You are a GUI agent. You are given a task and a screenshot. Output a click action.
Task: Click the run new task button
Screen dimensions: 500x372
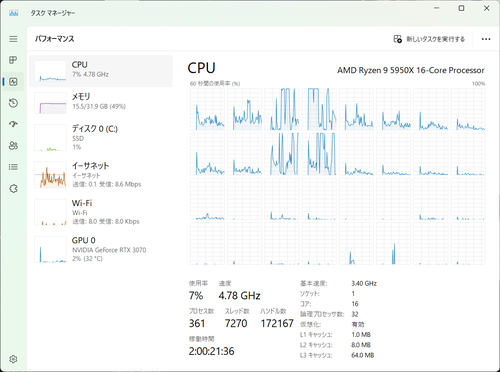(x=429, y=39)
